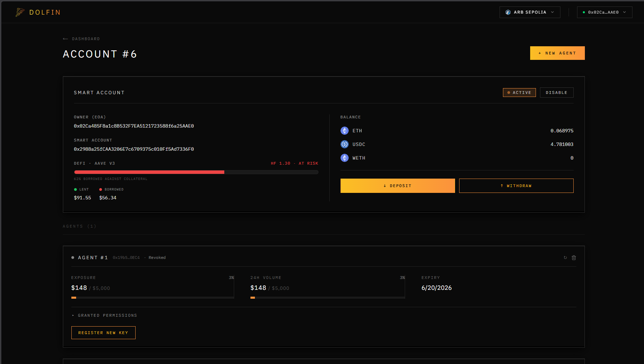Click the Arbitrum network icon
This screenshot has height=364, width=644.
click(508, 12)
